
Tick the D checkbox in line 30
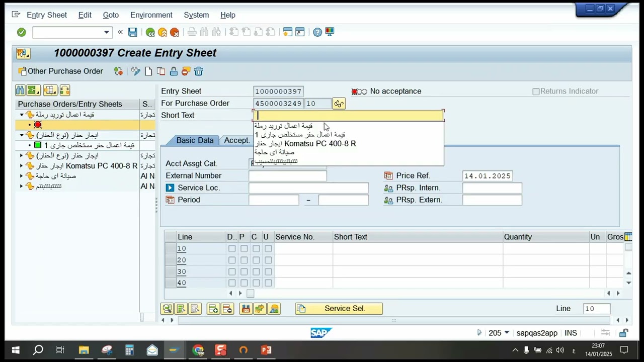(x=232, y=272)
